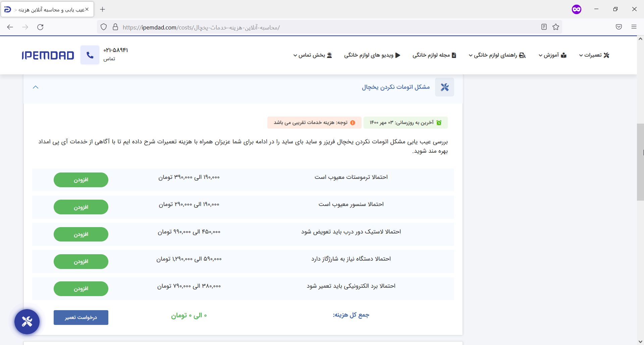Bookmark this page with the star icon
The height and width of the screenshot is (345, 644).
tap(556, 27)
